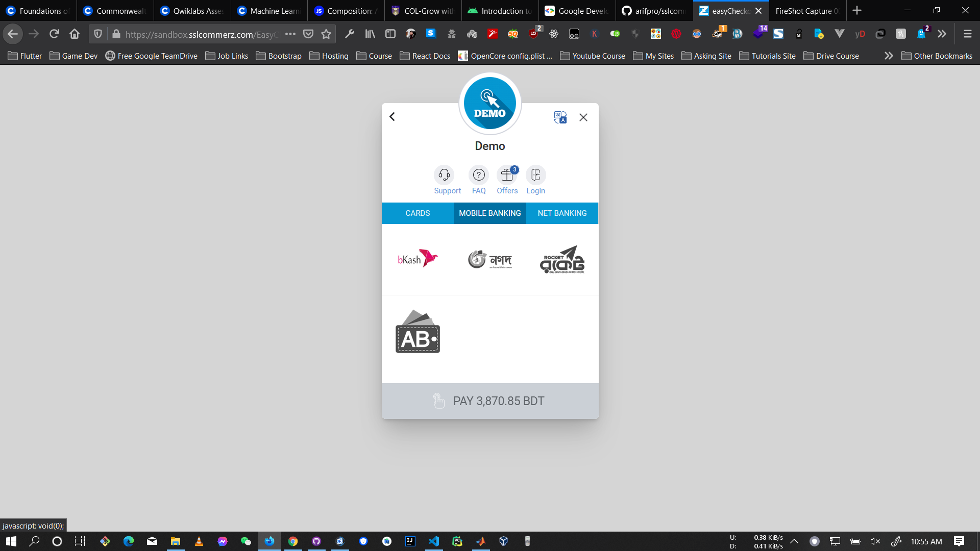
Task: Save page to Pocket icon
Action: coord(308,34)
